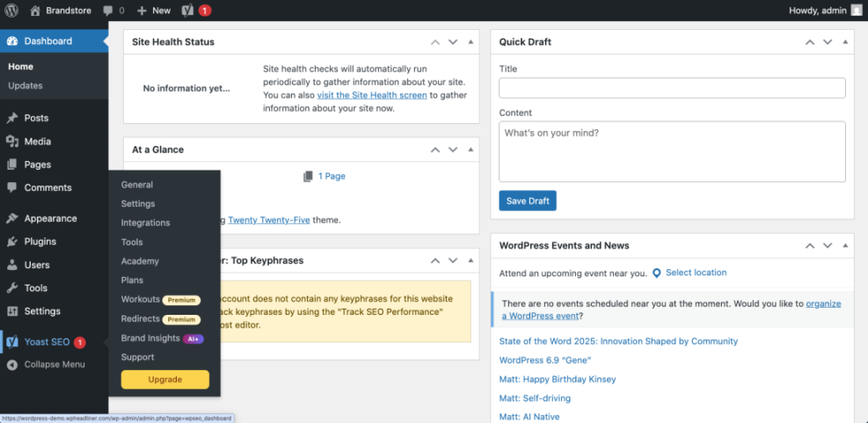Image resolution: width=868 pixels, height=423 pixels.
Task: Collapse the Quick Draft panel
Action: (x=845, y=42)
